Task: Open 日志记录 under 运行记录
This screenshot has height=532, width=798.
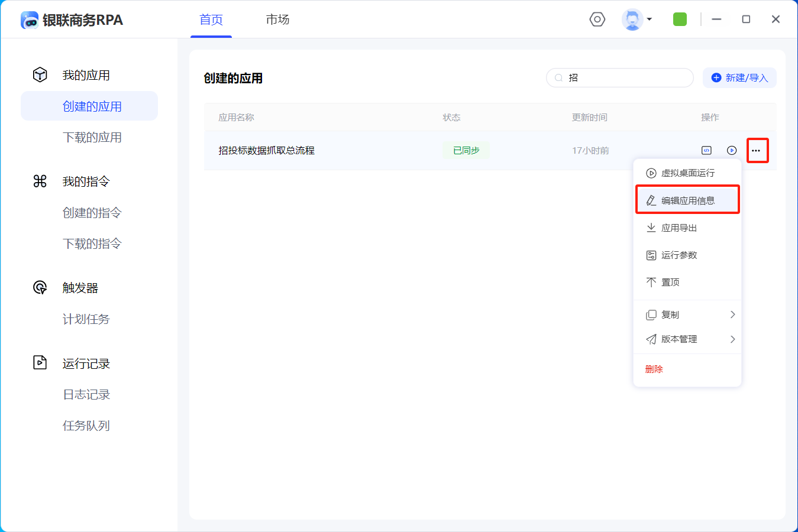Action: pyautogui.click(x=86, y=394)
